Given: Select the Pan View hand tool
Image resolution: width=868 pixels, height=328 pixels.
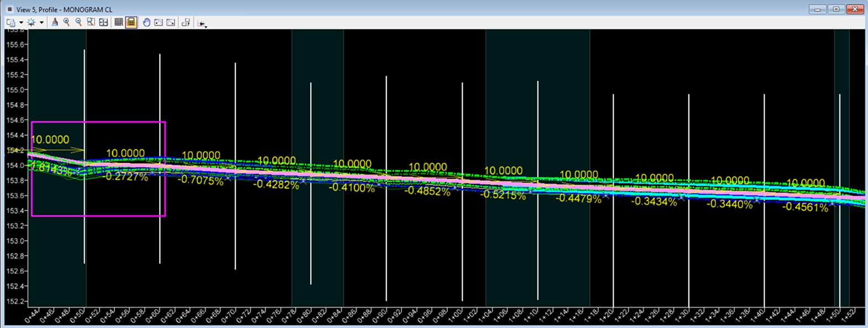Looking at the screenshot, I should tap(147, 23).
